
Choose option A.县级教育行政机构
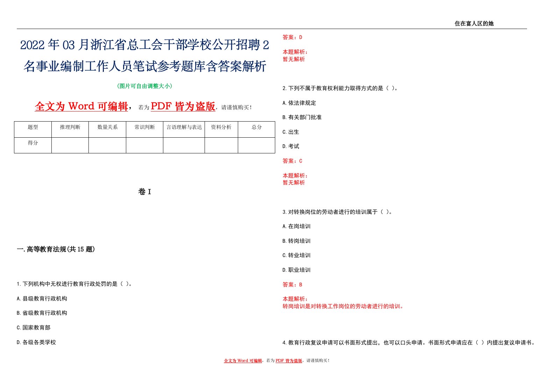[x=42, y=299]
